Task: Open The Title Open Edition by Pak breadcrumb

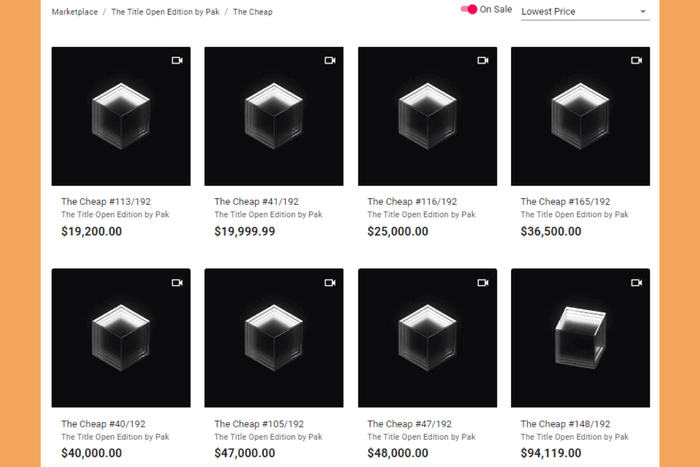Action: 165,12
